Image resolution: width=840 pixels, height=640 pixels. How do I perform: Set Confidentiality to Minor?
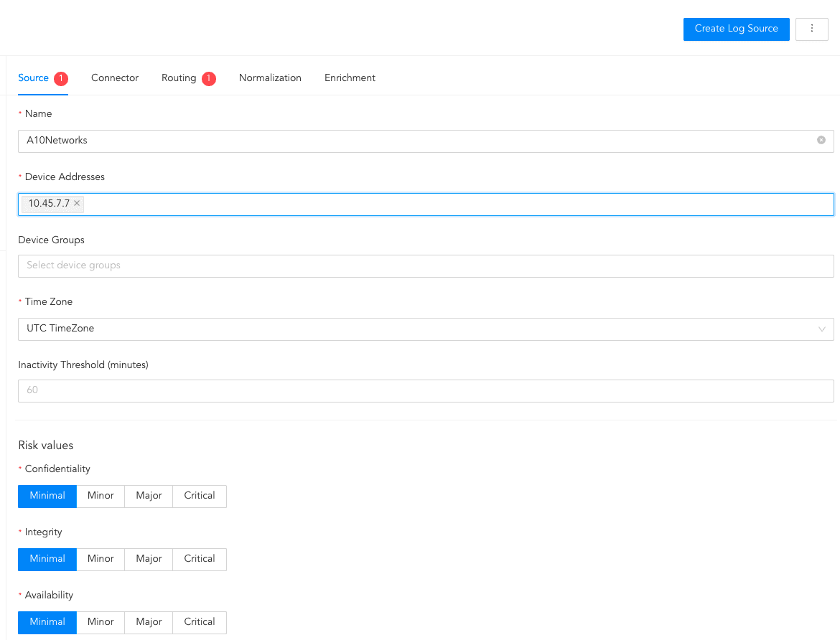pos(101,496)
